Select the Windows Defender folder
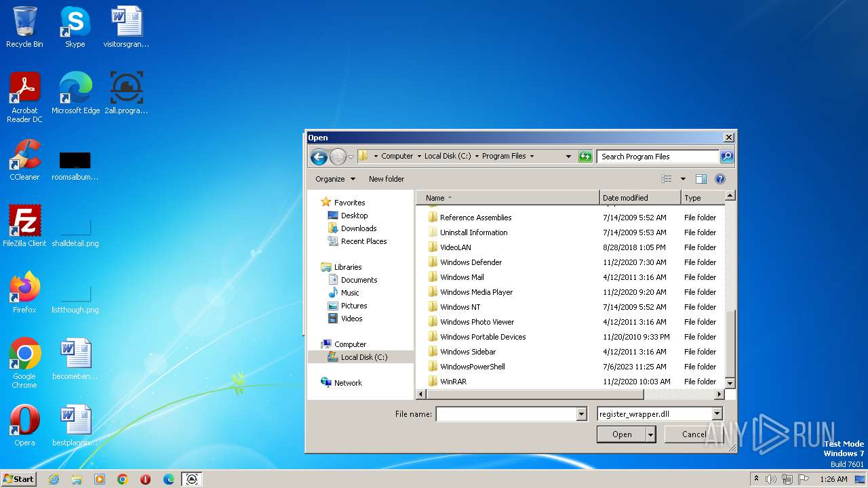Screen dimensions: 868x488 coord(471,262)
